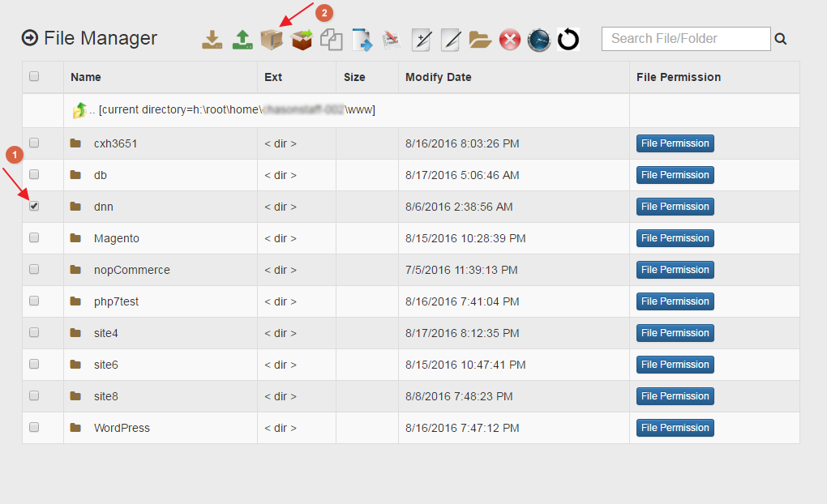The height and width of the screenshot is (504, 827).
Task: Click the edit file icon
Action: (451, 38)
